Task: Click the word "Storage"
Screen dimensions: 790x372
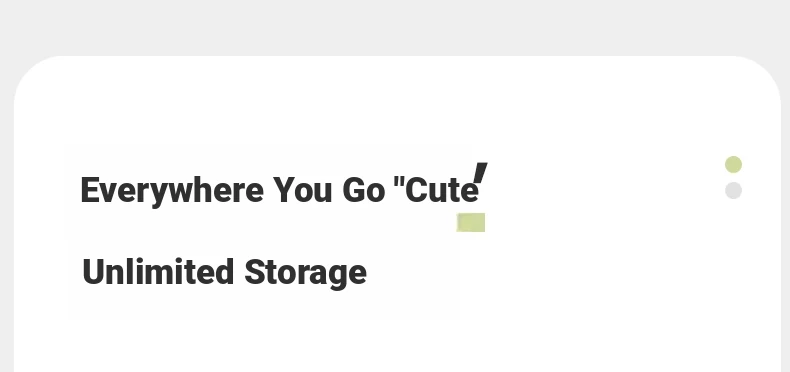Action: [x=306, y=273]
